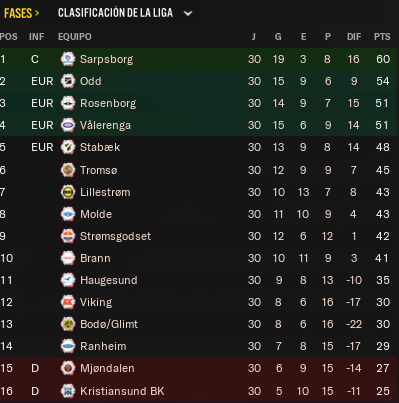Viewport: 399px width, 403px height.
Task: Click the Equipo column header
Action: [75, 37]
